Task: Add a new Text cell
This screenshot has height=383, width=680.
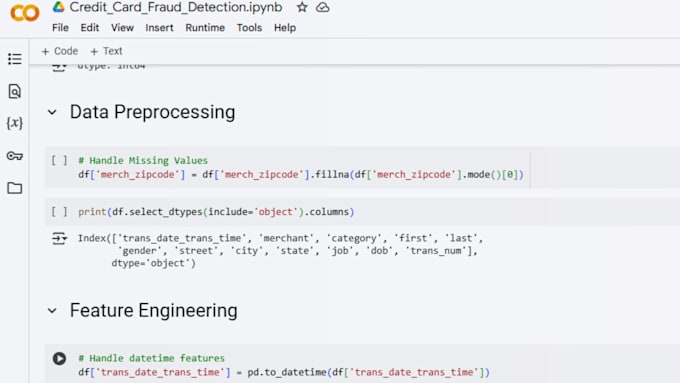Action: pyautogui.click(x=106, y=51)
